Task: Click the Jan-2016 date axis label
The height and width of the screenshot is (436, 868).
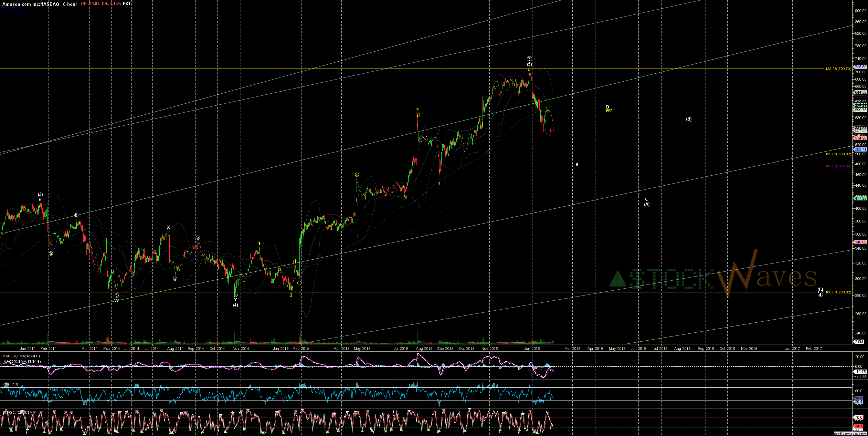Action: 532,349
